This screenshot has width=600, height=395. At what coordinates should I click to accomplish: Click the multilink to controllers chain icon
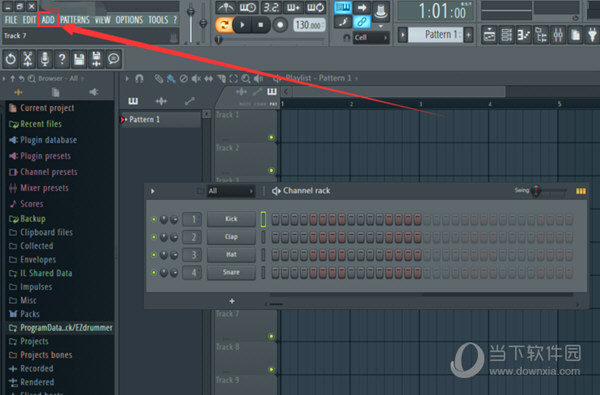[x=361, y=22]
